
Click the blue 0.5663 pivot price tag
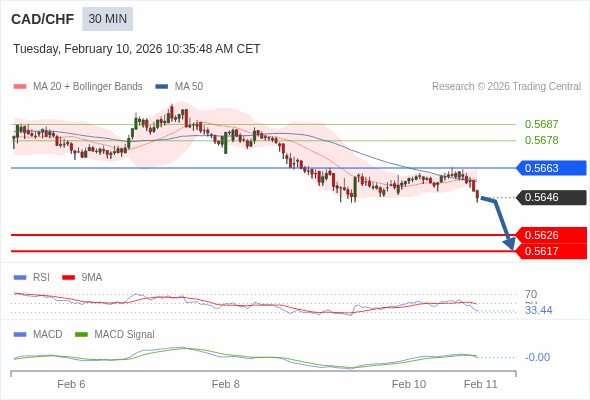point(551,168)
